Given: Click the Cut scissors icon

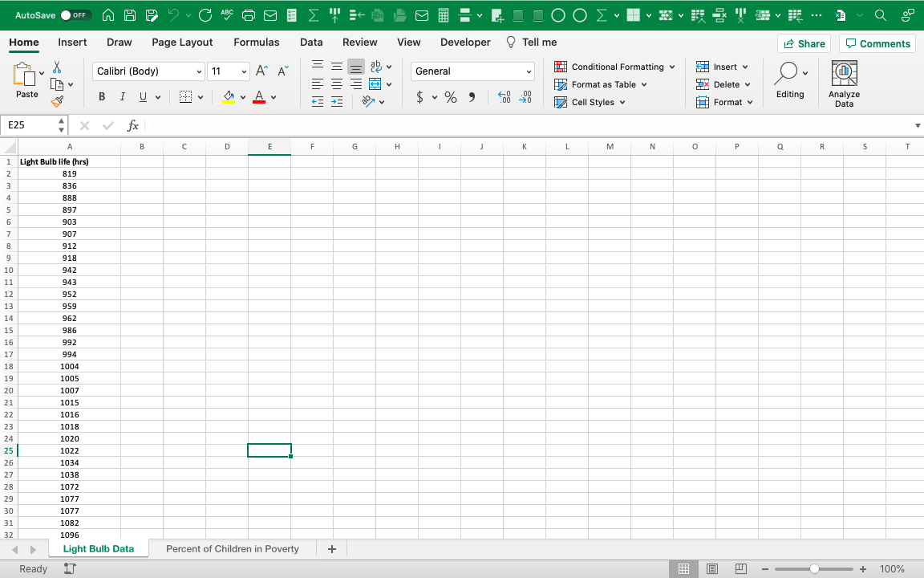Looking at the screenshot, I should (x=57, y=67).
